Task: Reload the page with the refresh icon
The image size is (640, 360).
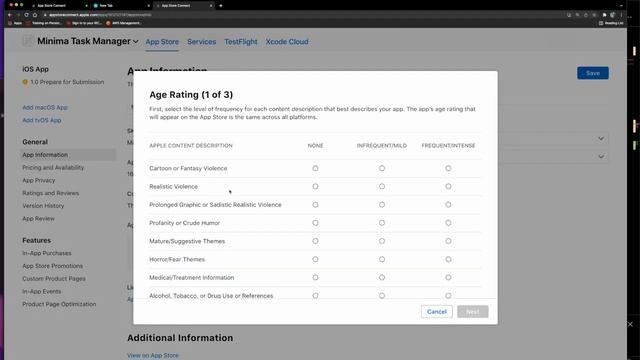Action: tap(27, 15)
